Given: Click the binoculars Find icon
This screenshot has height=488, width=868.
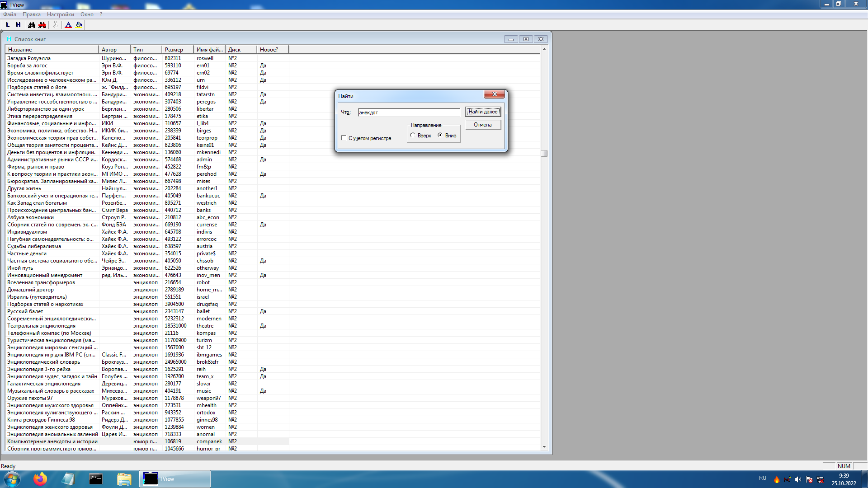Looking at the screenshot, I should click(32, 25).
